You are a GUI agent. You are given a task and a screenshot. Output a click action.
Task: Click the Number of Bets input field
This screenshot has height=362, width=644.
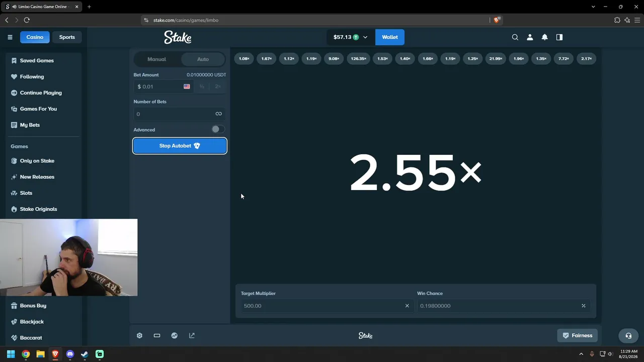[180, 114]
